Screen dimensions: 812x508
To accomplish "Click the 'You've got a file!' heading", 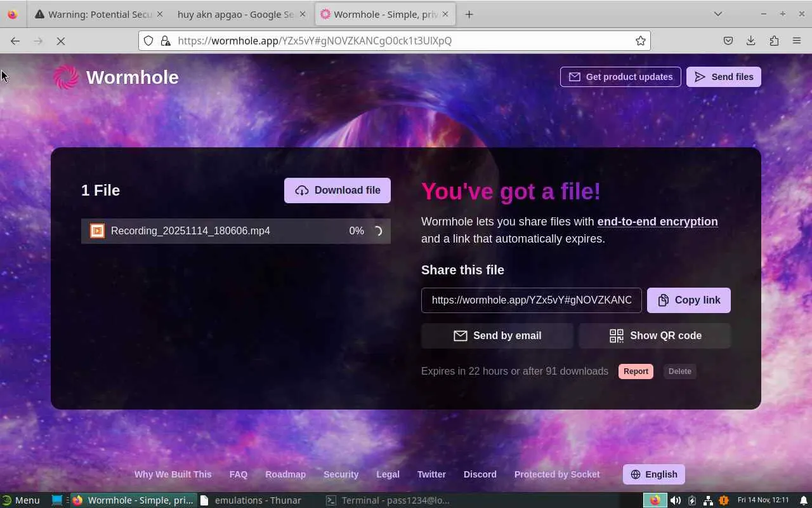I will coord(511,191).
